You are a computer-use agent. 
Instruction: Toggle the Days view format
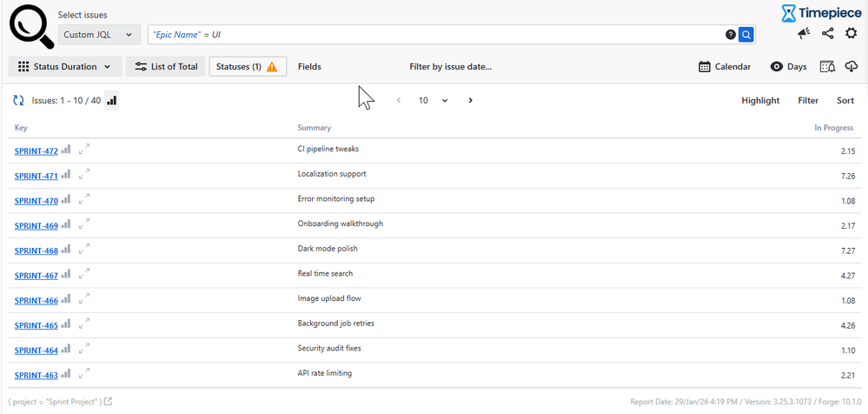tap(789, 66)
